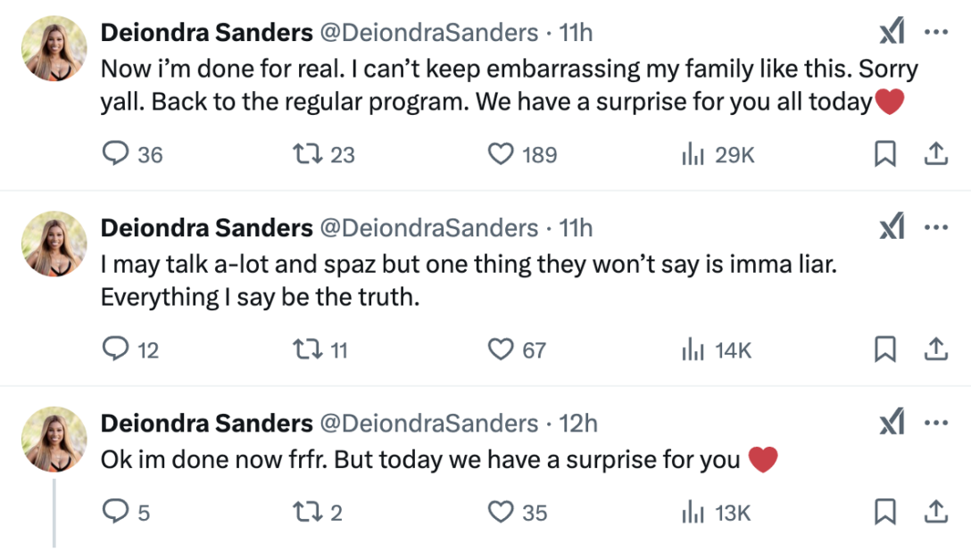The height and width of the screenshot is (560, 971).
Task: Open Deiondra Sanders name on second tweet
Action: [x=207, y=228]
